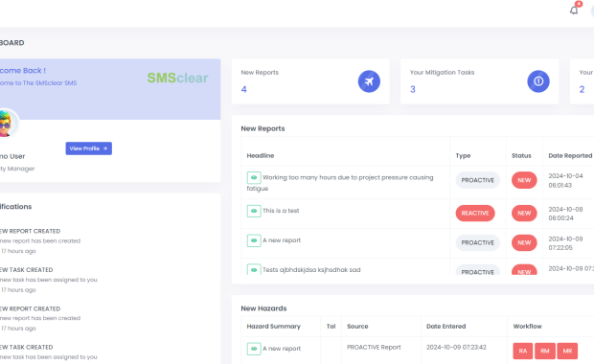Click the Type column header

(463, 156)
